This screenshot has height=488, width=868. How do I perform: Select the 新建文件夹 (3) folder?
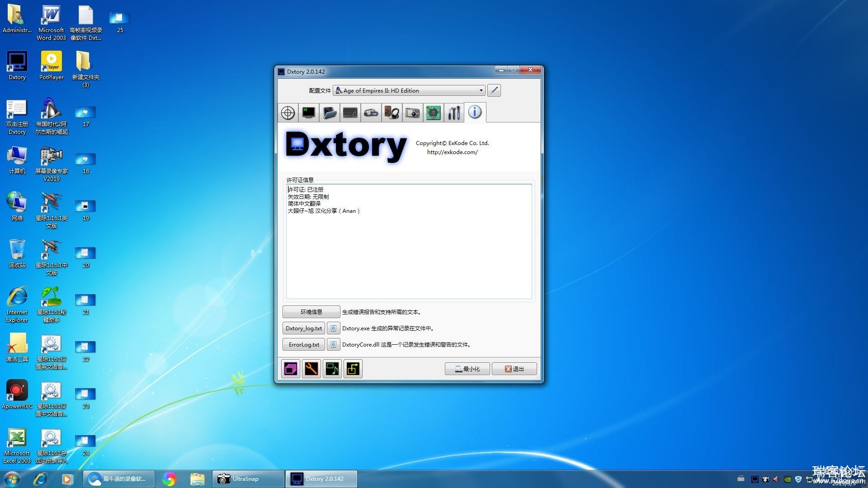point(85,69)
